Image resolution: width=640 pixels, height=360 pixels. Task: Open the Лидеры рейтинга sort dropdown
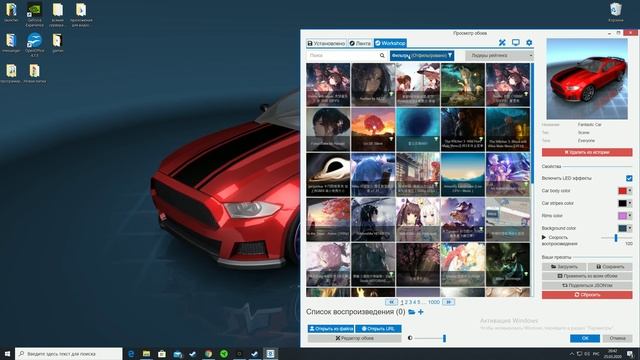pyautogui.click(x=499, y=56)
